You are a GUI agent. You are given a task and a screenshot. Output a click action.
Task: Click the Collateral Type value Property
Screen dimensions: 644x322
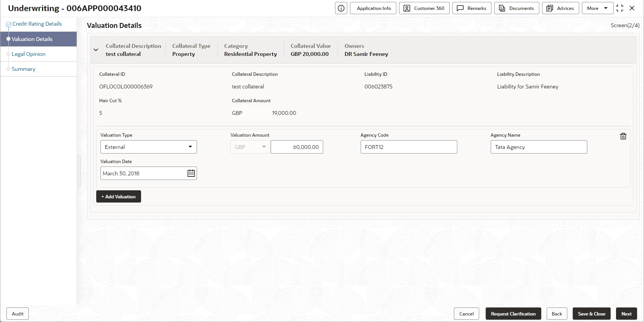(184, 54)
